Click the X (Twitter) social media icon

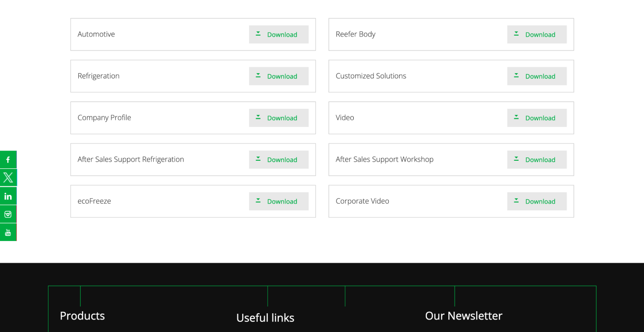coord(8,177)
